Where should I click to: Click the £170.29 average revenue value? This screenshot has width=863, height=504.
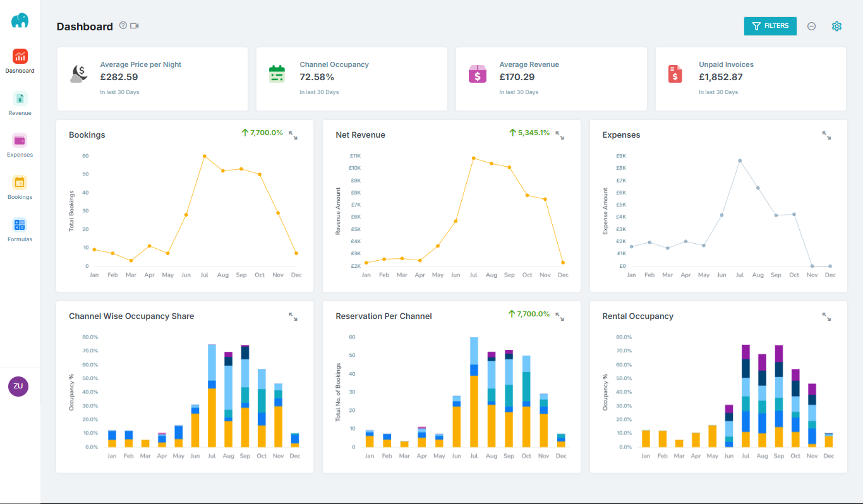tap(517, 77)
